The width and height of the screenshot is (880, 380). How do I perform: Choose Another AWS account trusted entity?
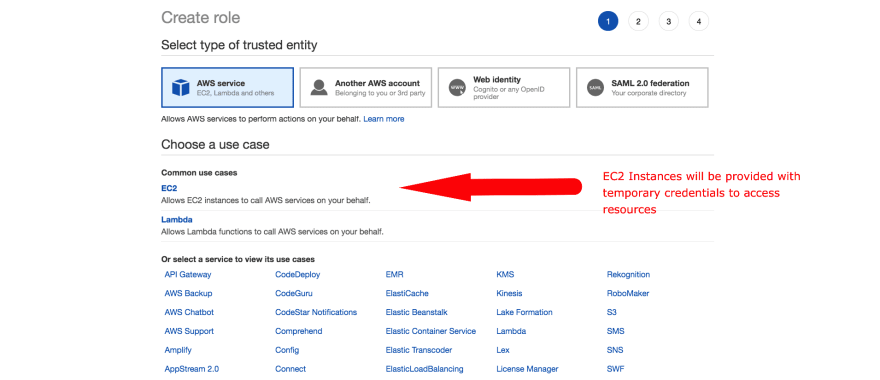point(366,88)
